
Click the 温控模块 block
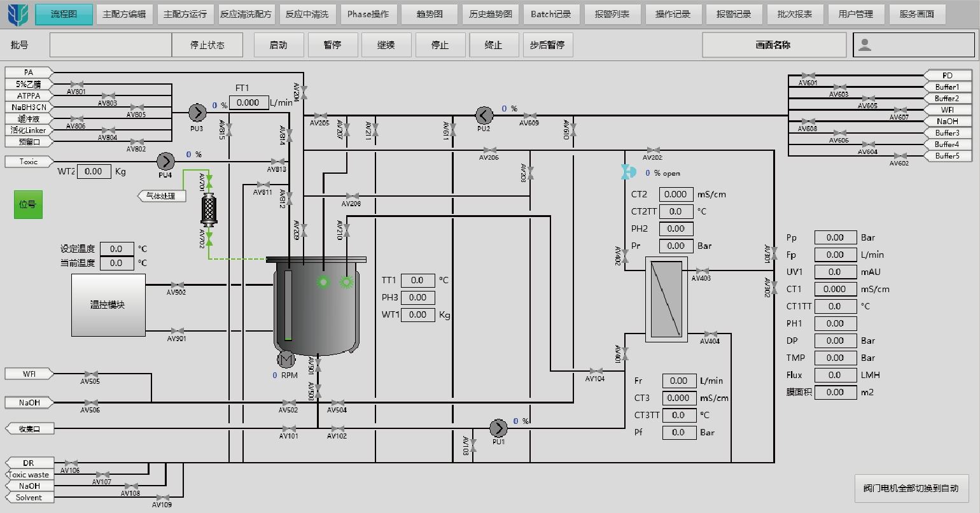(x=108, y=305)
